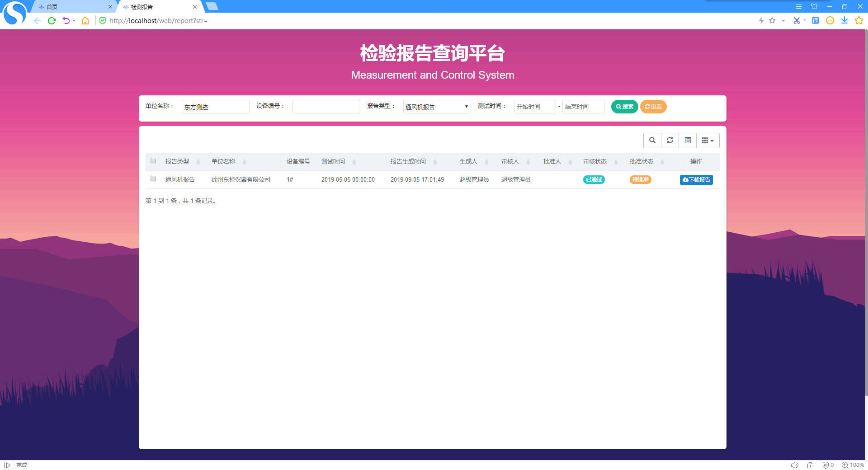Click the table refresh icon
868x470 pixels.
[670, 141]
